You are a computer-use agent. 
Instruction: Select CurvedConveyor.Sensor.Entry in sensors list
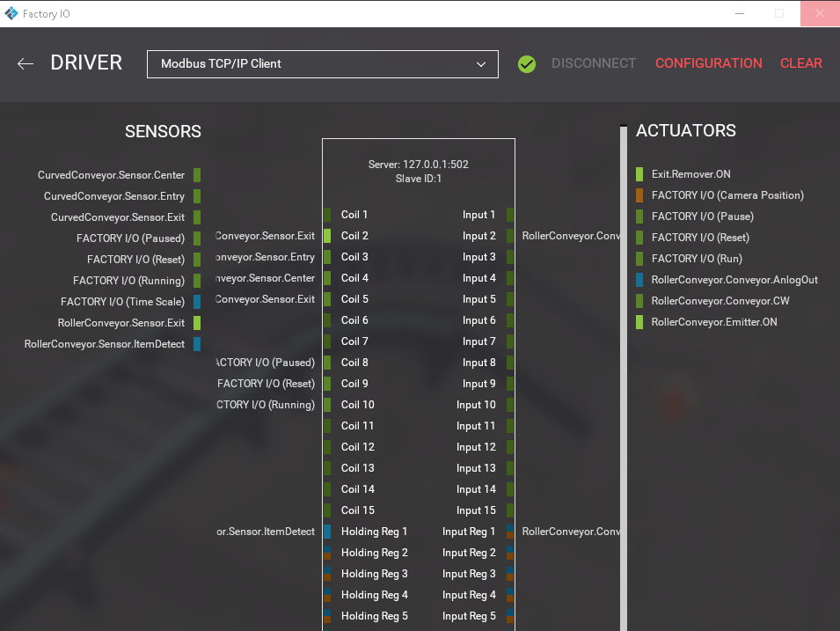tap(114, 196)
